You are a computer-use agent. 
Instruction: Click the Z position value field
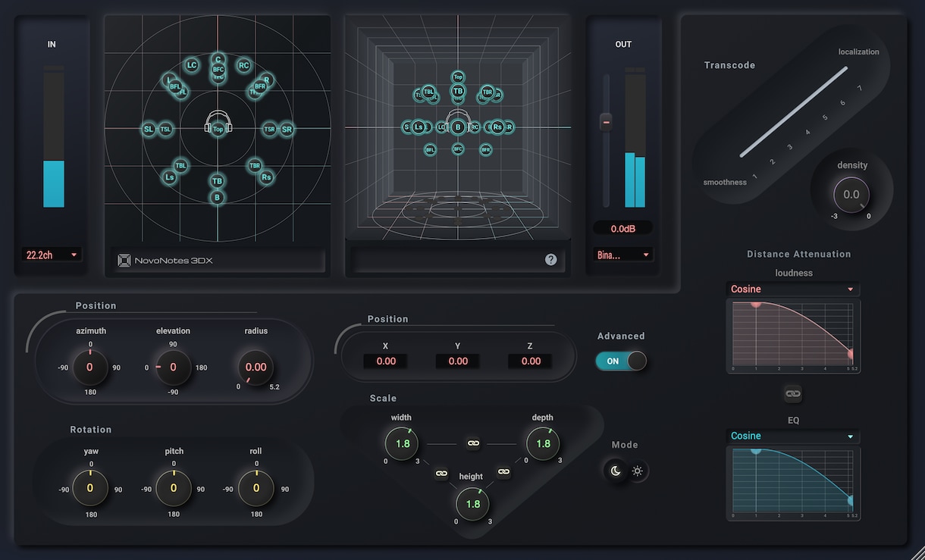pos(531,361)
